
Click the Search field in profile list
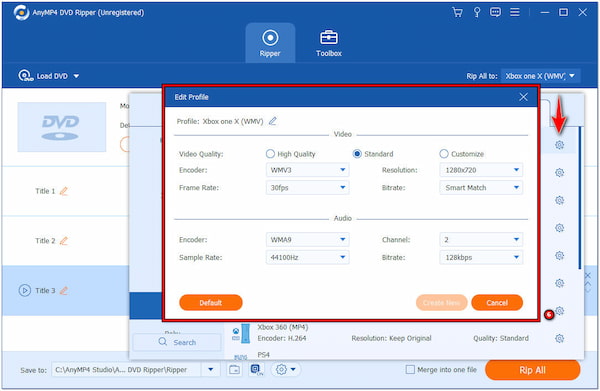(x=177, y=342)
